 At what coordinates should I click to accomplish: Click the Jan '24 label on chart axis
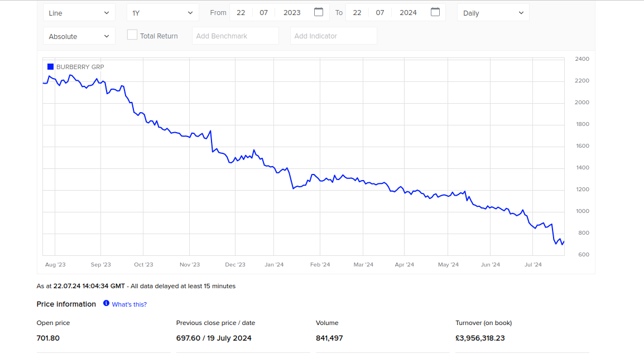274,265
